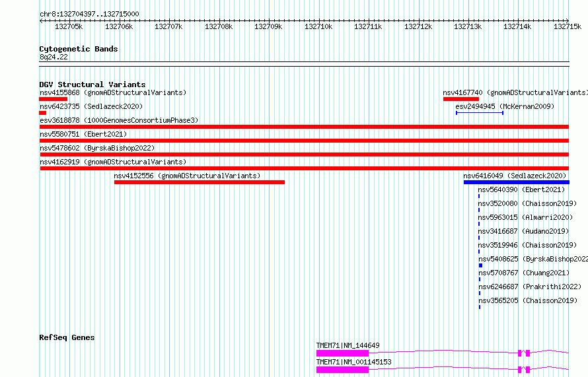Screen dimensions: 588x377
Task: Click the nsv4155868 gnomAD variant label
Action: click(113, 92)
